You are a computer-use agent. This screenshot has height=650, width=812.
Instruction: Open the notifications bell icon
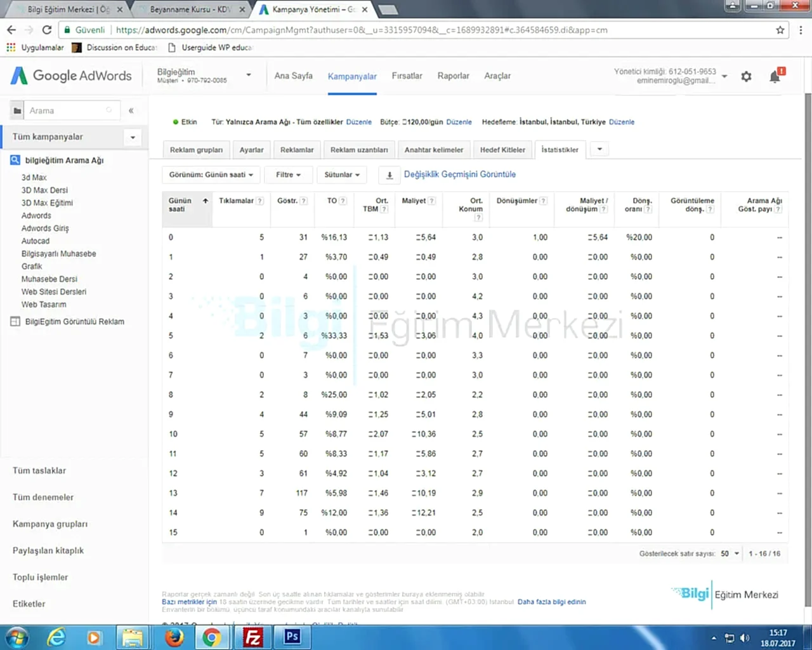tap(775, 77)
